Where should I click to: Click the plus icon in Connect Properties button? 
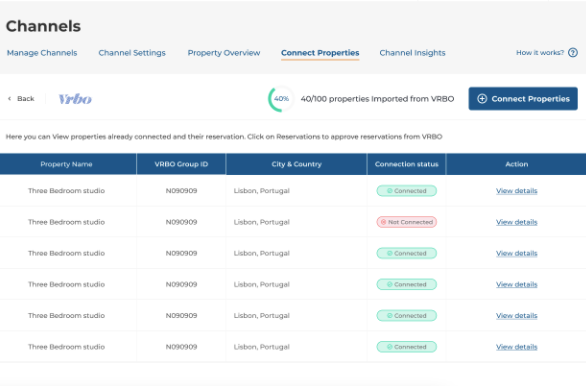coord(482,99)
